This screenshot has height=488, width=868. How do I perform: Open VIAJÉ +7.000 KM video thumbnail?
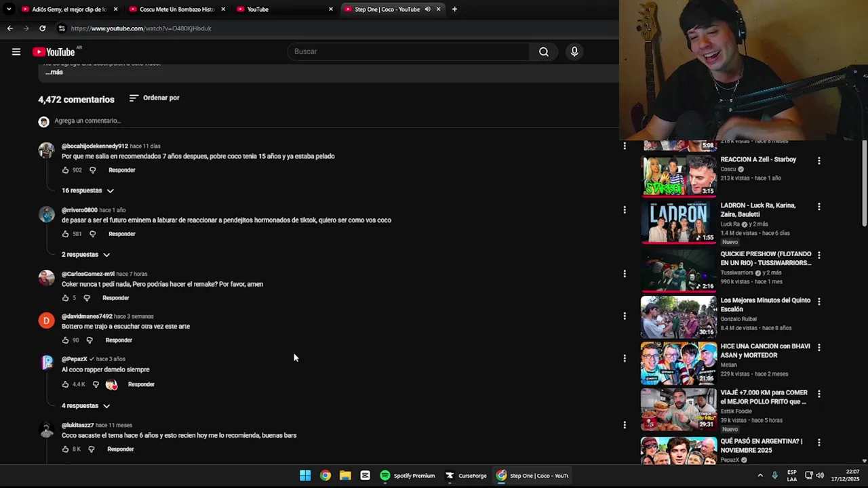pos(679,409)
